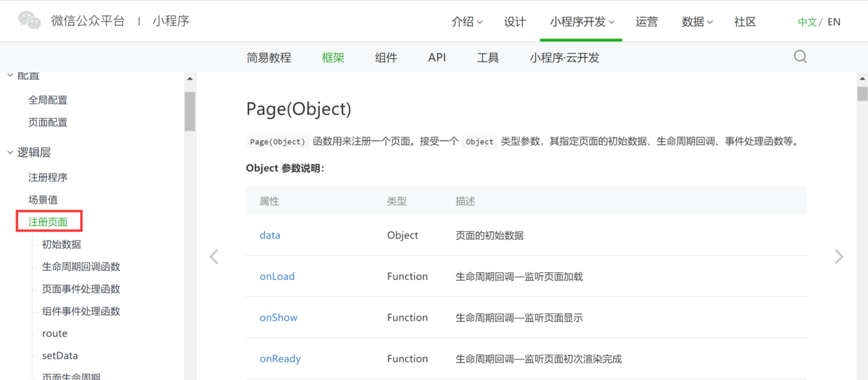Open setData in the sidebar
868x380 pixels.
(60, 356)
